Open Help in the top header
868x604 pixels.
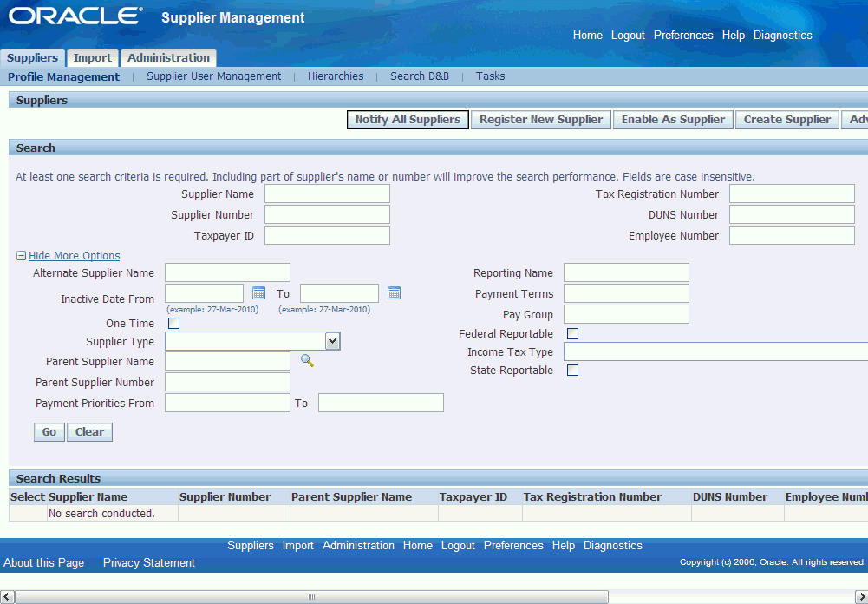734,35
